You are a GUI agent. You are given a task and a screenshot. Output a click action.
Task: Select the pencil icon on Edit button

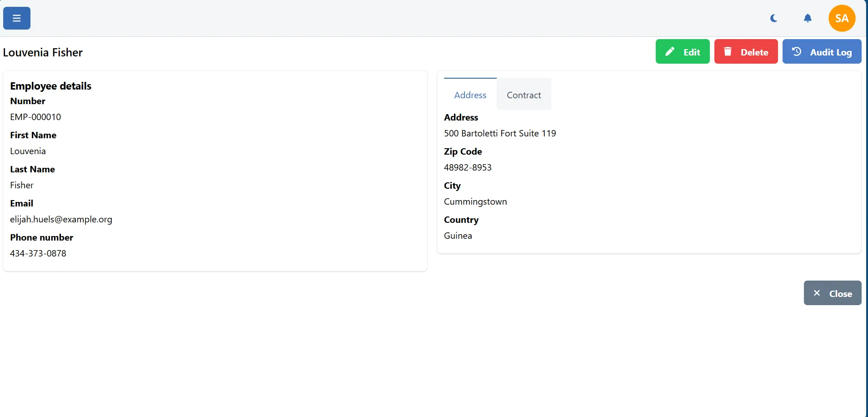(x=670, y=51)
